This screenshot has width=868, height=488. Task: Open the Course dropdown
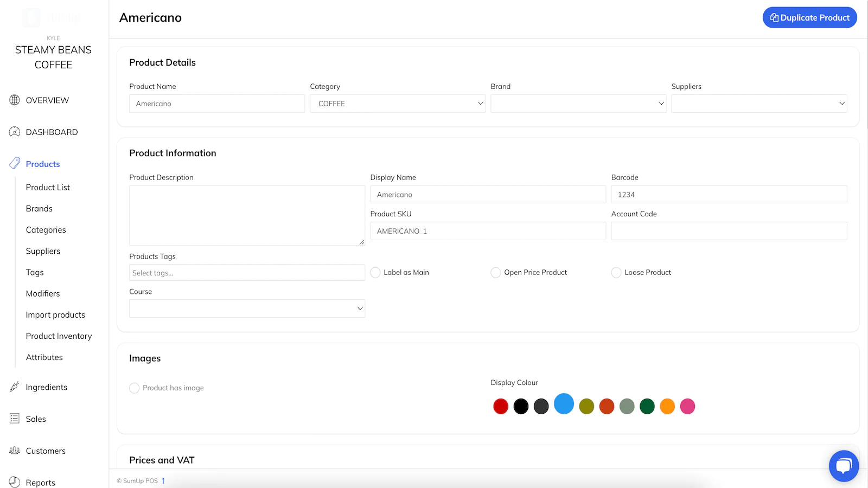pyautogui.click(x=247, y=309)
